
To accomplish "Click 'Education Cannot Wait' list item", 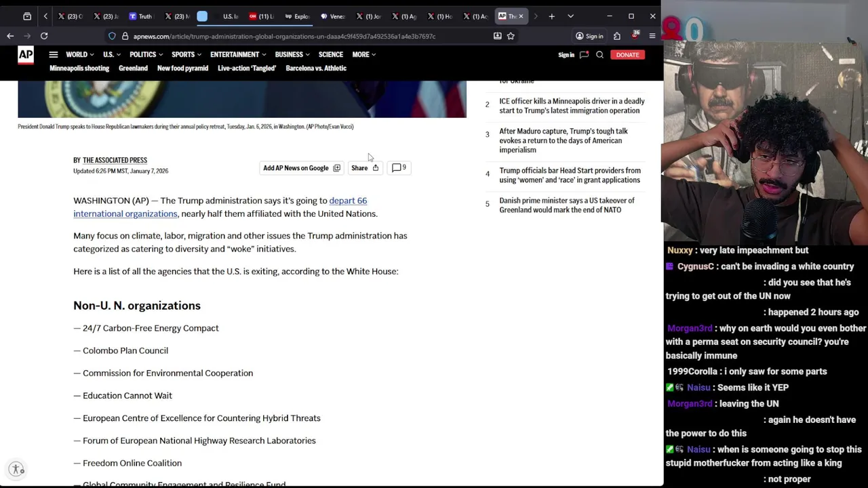I will 127,396.
